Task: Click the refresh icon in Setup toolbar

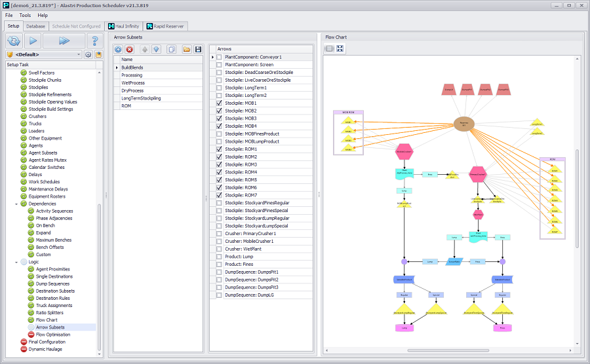Action: click(x=14, y=41)
